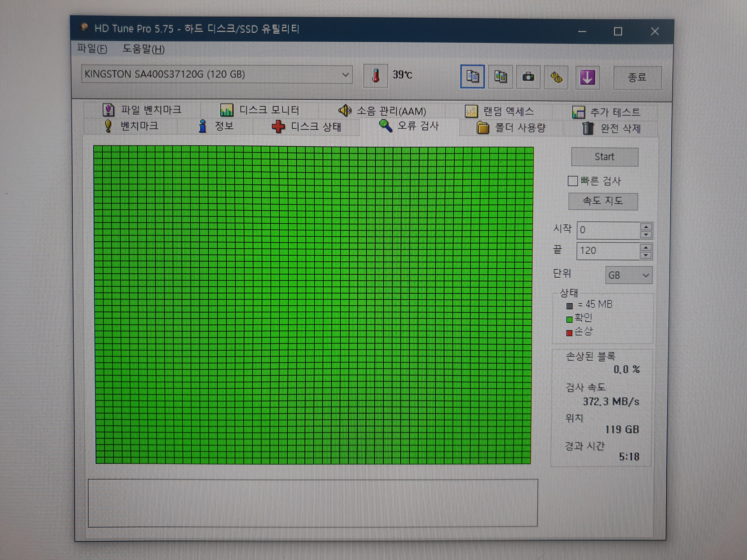Click the copy text to clipboard icon

pos(472,77)
